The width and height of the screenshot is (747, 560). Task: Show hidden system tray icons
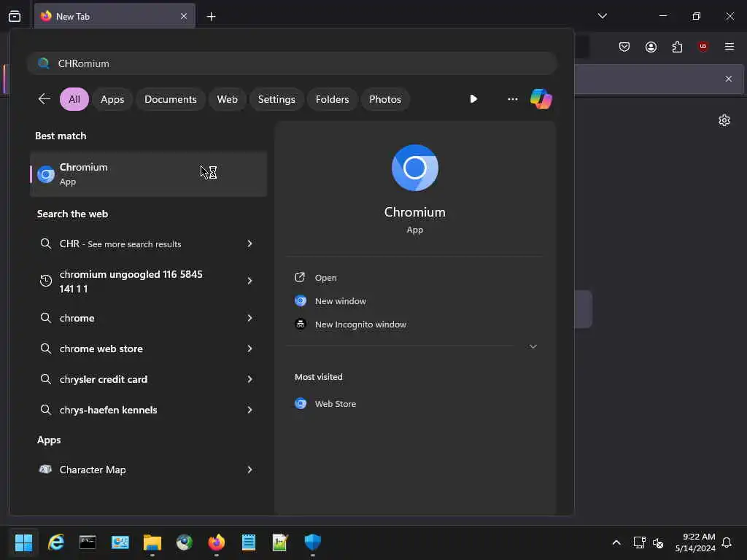(x=616, y=542)
